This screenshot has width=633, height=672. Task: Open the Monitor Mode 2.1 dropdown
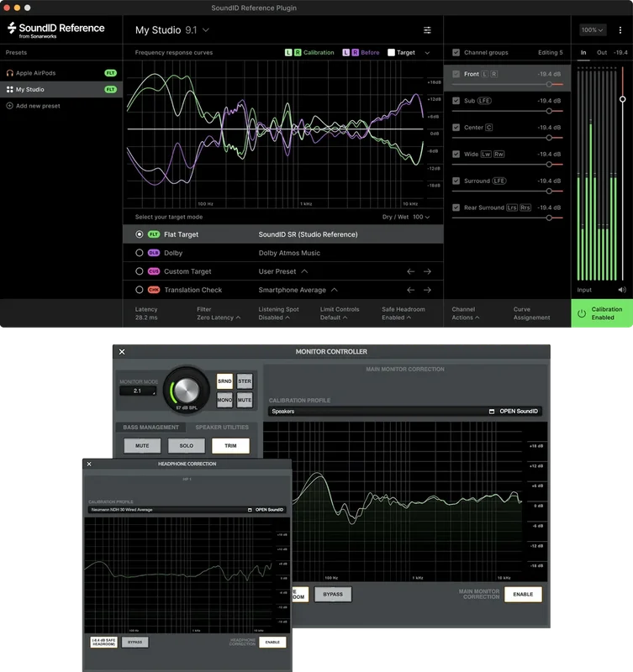point(138,391)
